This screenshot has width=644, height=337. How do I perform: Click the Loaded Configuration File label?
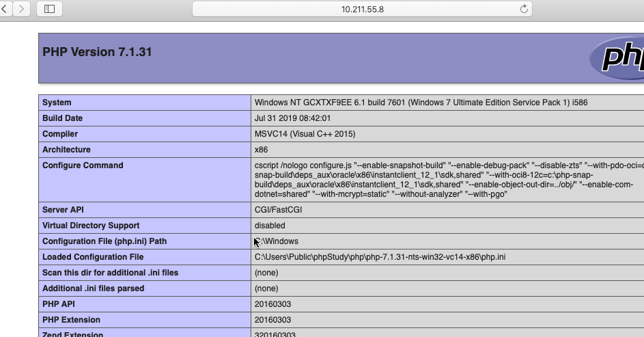93,257
